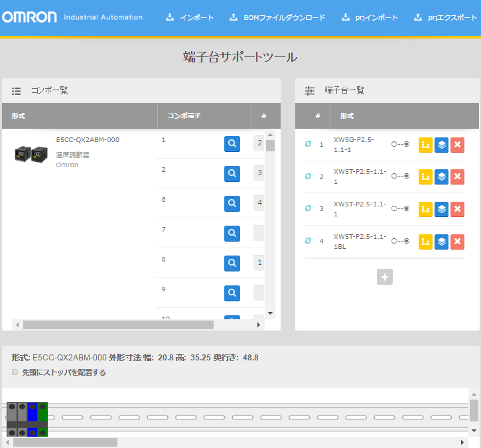This screenshot has width=481, height=448.
Task: Click component list scroll up arrow
Action: pos(270,135)
